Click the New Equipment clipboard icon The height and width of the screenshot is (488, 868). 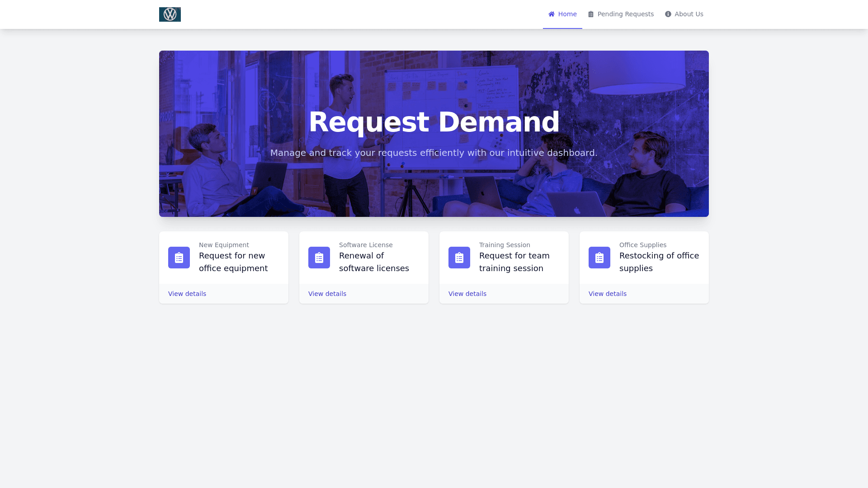tap(179, 258)
